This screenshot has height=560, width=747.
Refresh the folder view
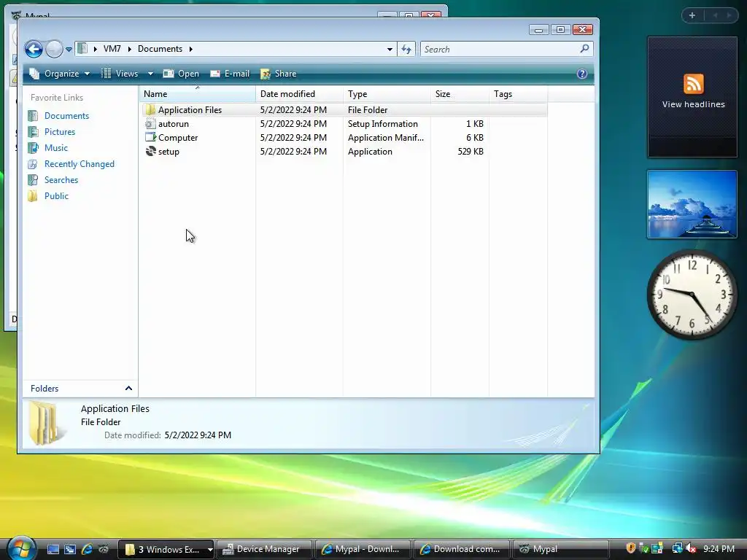406,49
